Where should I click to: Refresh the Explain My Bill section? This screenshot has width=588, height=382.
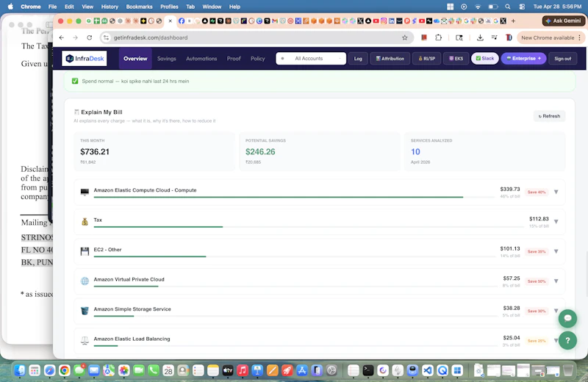(x=549, y=116)
